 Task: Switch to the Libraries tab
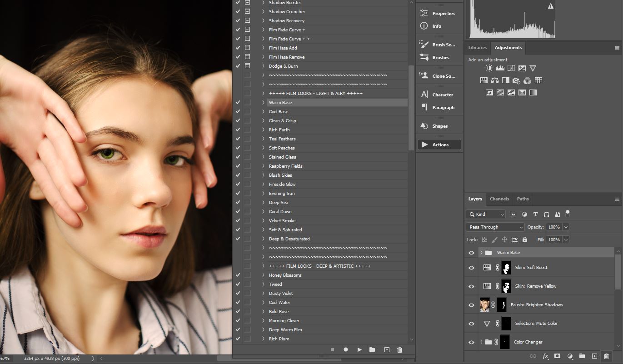[x=477, y=48]
